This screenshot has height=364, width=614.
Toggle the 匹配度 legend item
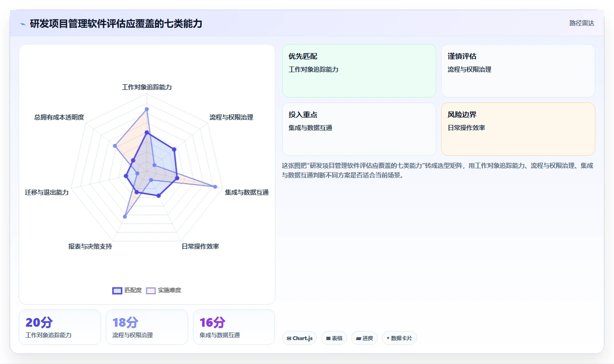pos(127,290)
